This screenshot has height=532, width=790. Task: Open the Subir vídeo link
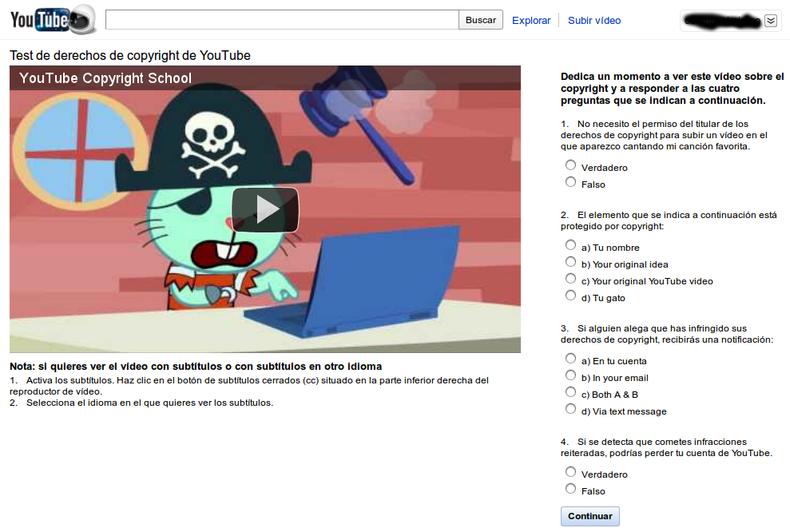click(x=594, y=21)
